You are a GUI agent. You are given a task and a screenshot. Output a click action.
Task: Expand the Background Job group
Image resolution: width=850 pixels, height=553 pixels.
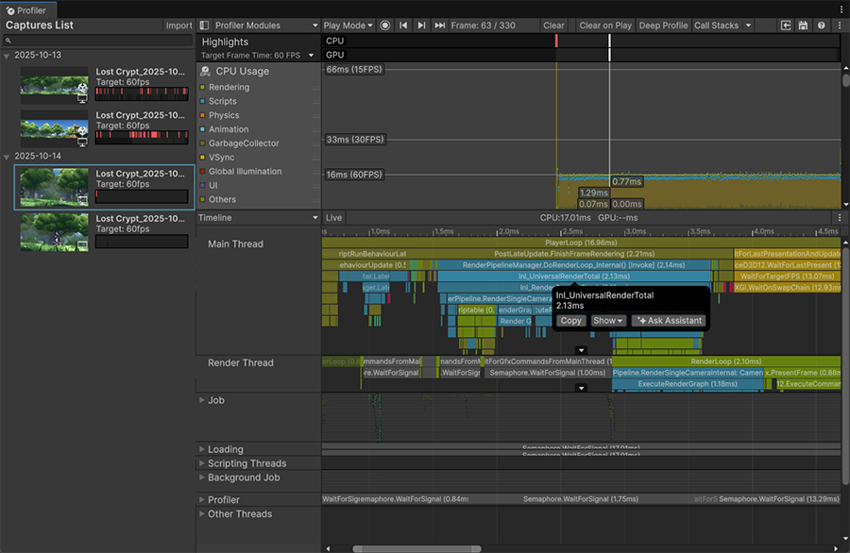[202, 477]
